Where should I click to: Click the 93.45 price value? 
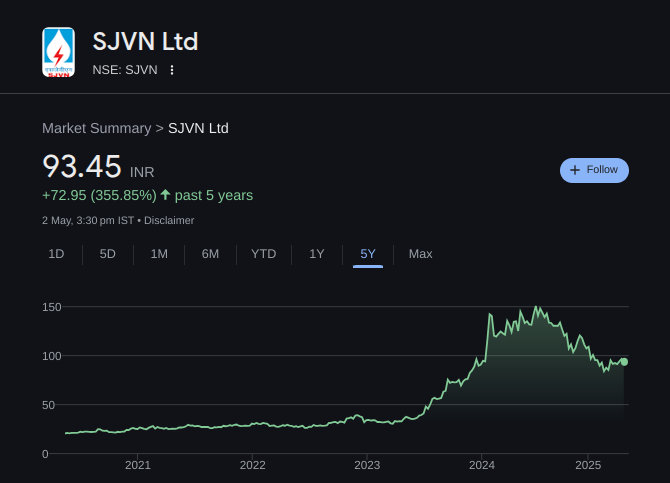pyautogui.click(x=82, y=166)
